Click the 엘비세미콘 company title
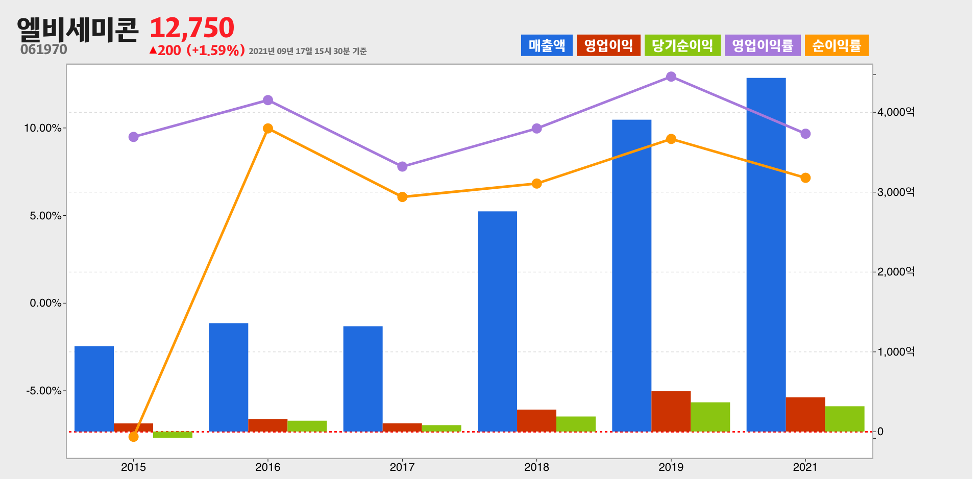 point(78,29)
